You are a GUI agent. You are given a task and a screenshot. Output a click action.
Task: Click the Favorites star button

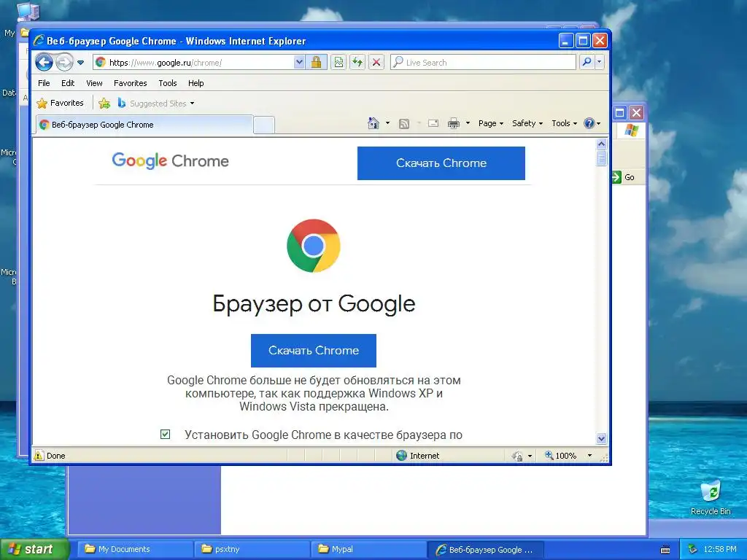point(60,103)
